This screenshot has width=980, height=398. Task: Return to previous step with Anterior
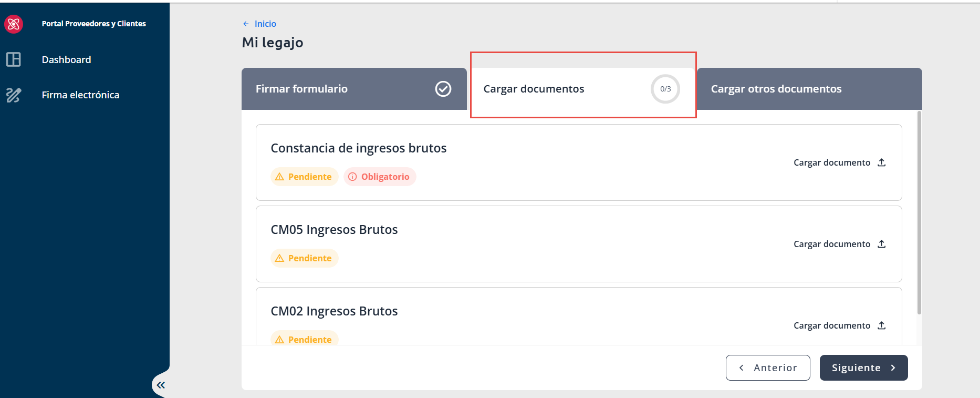point(768,368)
